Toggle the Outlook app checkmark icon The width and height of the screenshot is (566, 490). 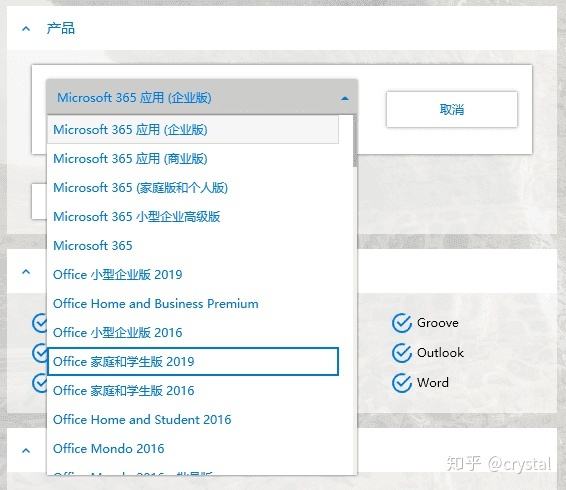[401, 353]
